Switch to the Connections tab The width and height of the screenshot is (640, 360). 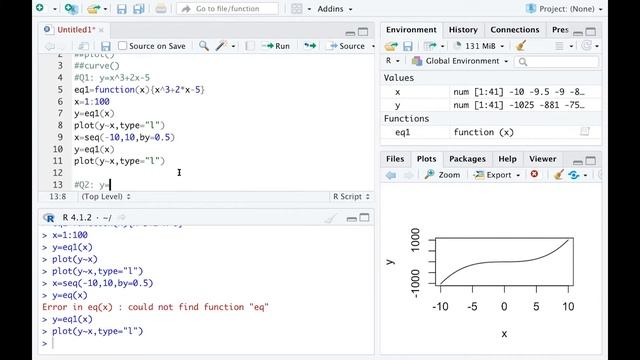[515, 30]
